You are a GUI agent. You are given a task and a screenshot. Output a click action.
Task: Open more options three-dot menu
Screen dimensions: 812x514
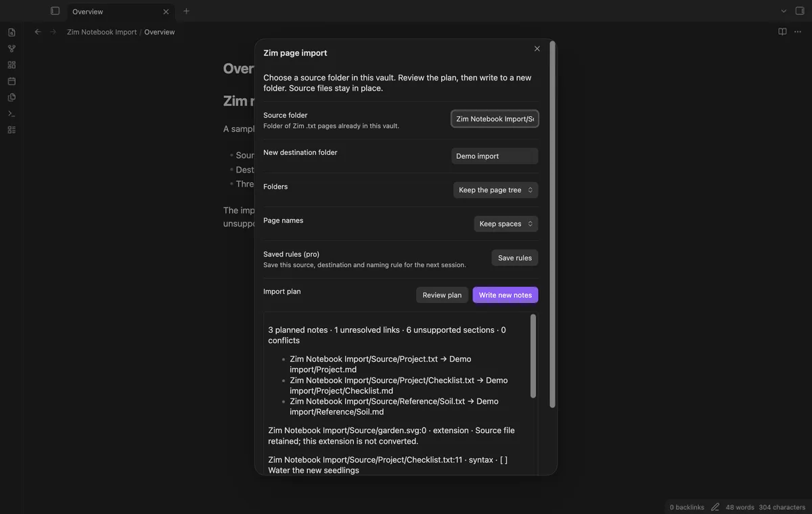point(798,32)
